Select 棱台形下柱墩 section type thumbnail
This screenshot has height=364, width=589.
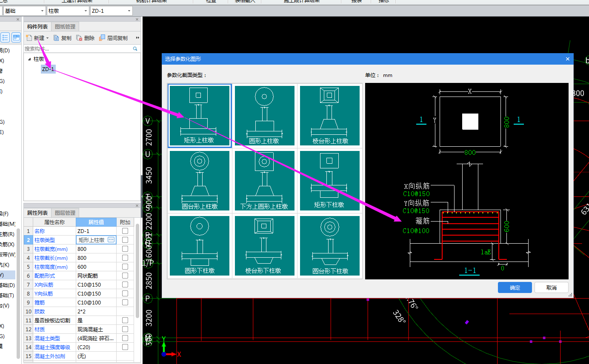pos(265,246)
